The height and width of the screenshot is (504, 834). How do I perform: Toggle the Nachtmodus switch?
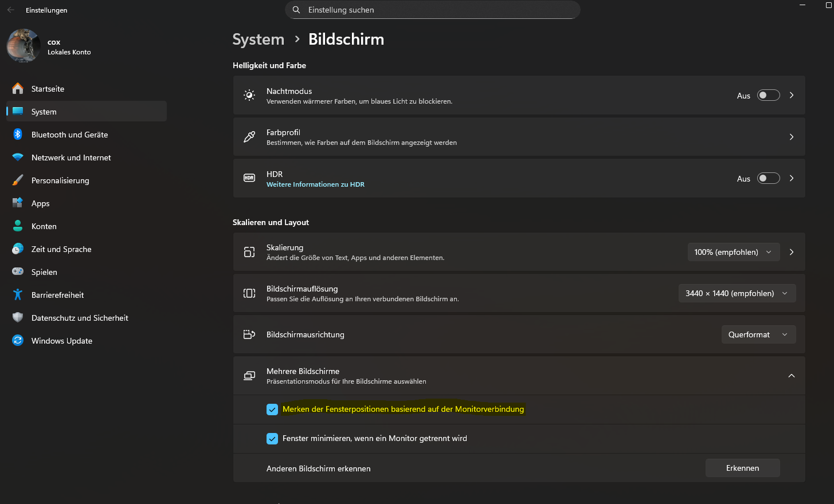click(768, 96)
